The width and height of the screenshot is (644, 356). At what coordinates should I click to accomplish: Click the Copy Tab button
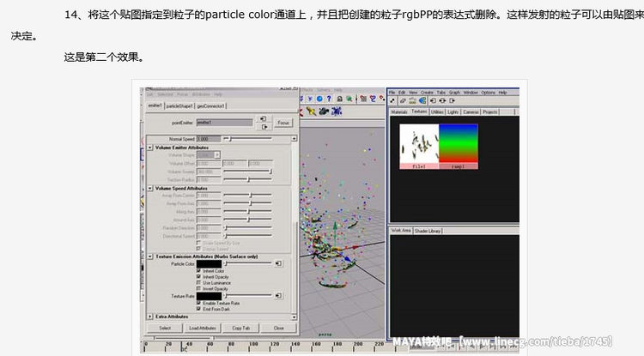(240, 328)
